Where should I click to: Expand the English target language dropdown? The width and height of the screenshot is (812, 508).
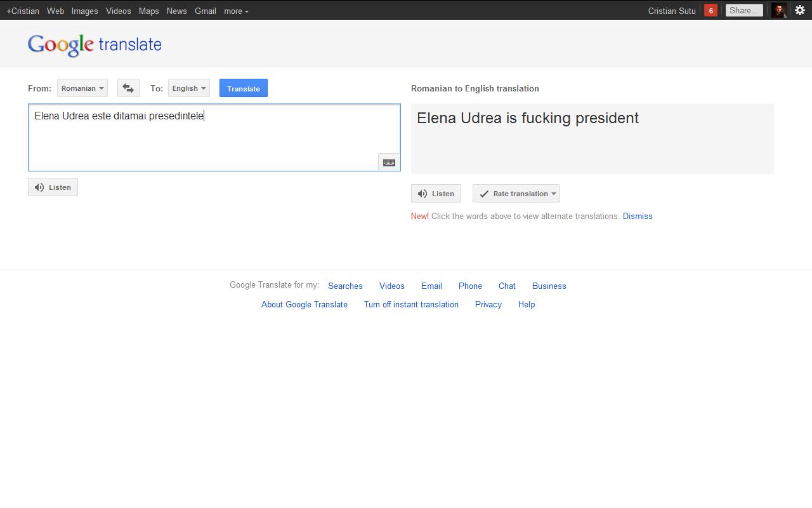coord(188,88)
